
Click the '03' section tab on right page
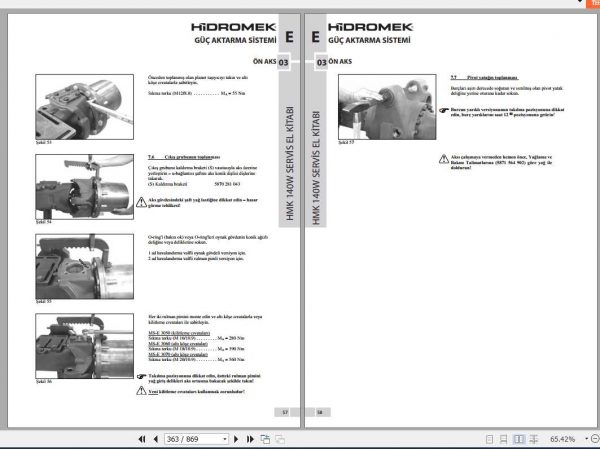321,62
